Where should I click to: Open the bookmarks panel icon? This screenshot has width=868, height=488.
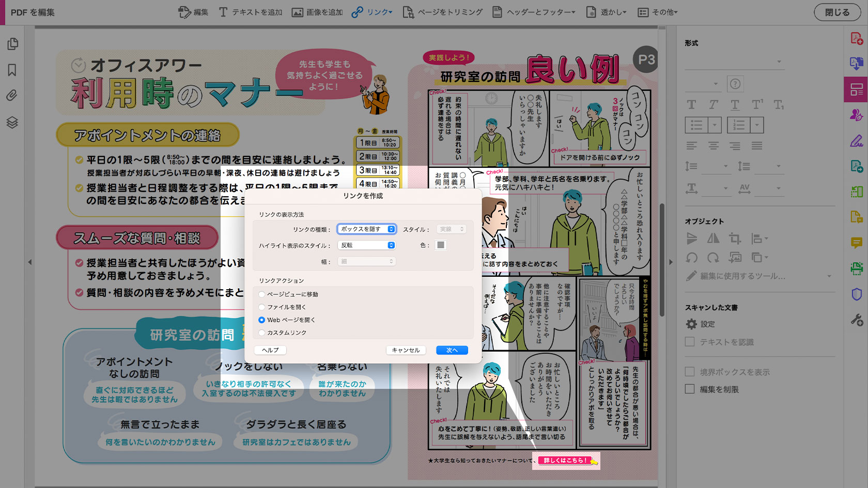click(12, 70)
